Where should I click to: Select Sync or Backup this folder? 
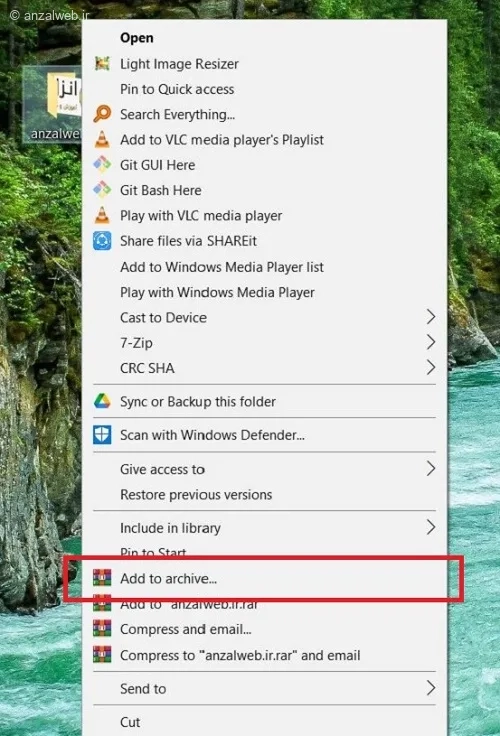tap(265, 402)
